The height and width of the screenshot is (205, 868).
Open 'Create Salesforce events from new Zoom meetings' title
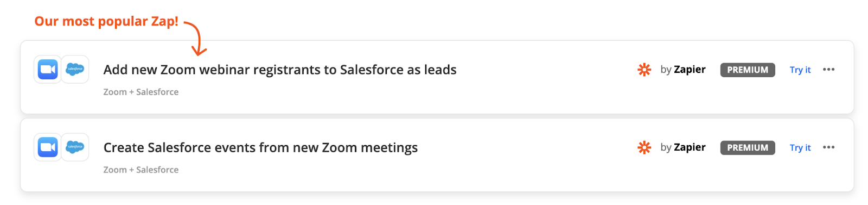pyautogui.click(x=260, y=147)
